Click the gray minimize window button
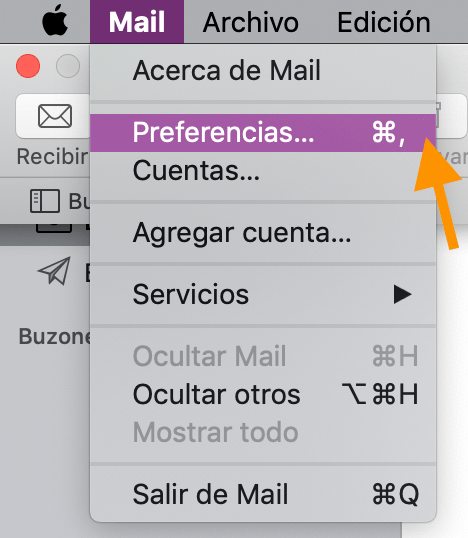 68,66
